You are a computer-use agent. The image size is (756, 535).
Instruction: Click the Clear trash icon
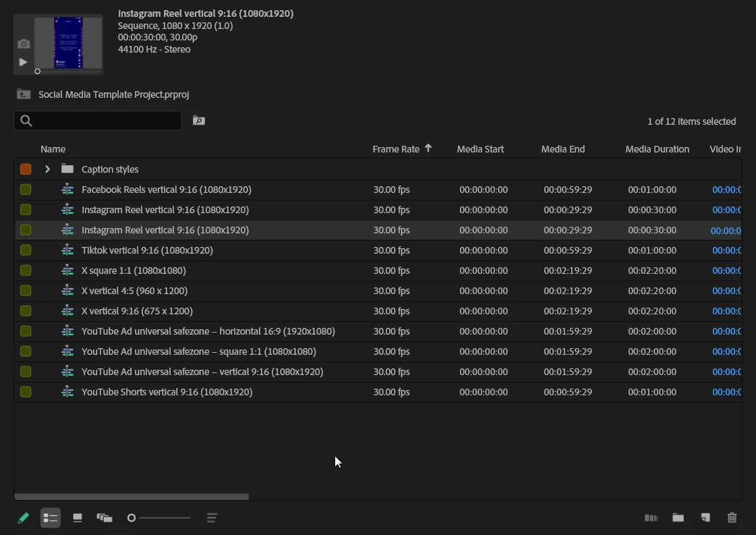pyautogui.click(x=732, y=517)
